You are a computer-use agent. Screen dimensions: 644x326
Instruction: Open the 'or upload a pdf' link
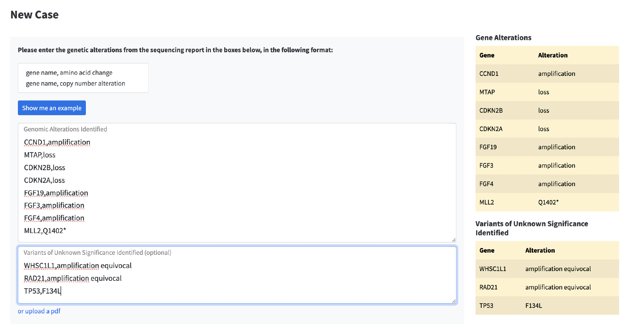[x=39, y=311]
